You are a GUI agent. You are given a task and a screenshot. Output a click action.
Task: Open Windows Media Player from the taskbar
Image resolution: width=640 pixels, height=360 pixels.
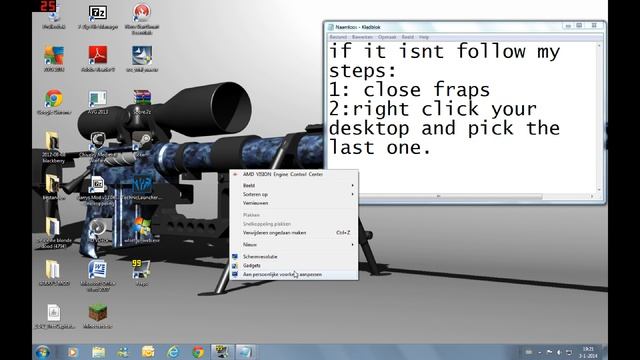(73, 352)
